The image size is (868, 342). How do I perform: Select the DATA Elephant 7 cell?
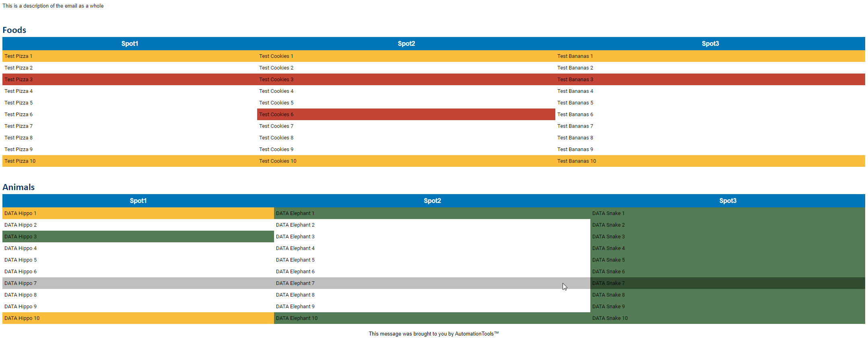432,283
